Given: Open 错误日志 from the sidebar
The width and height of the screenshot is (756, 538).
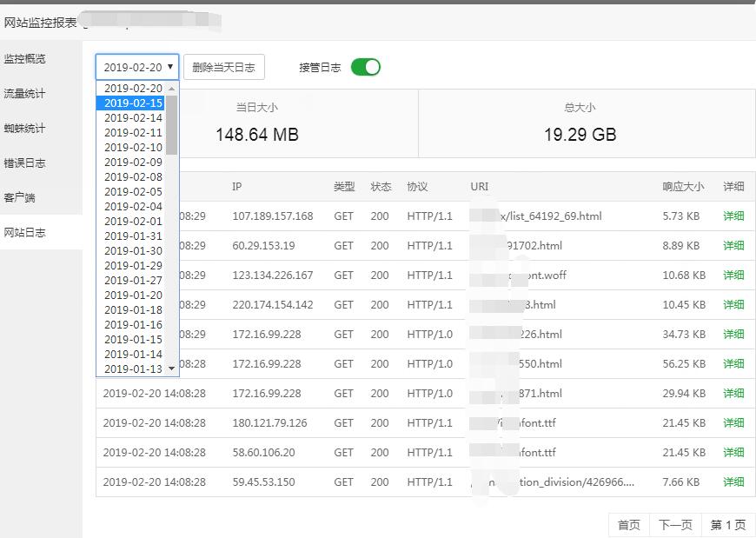Looking at the screenshot, I should 25,163.
